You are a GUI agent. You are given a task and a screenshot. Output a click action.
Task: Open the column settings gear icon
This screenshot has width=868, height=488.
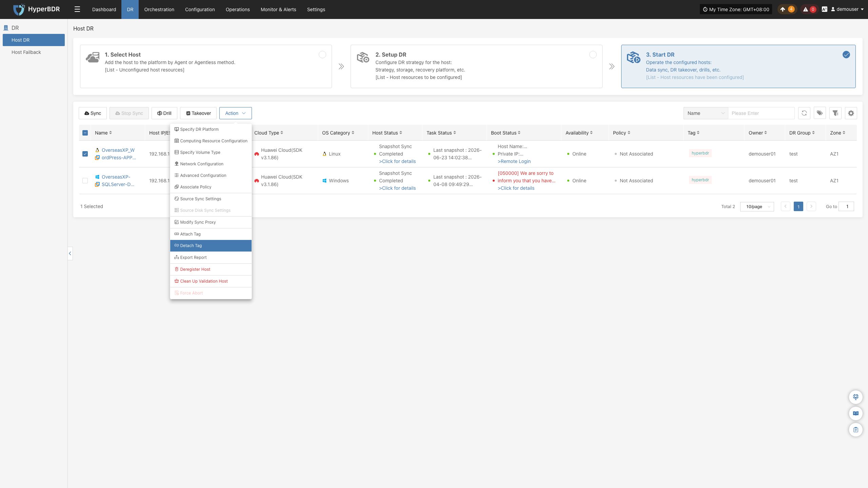tap(851, 113)
